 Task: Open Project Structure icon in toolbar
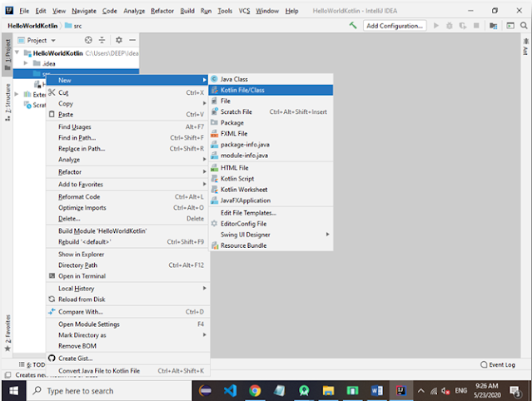[x=494, y=26]
